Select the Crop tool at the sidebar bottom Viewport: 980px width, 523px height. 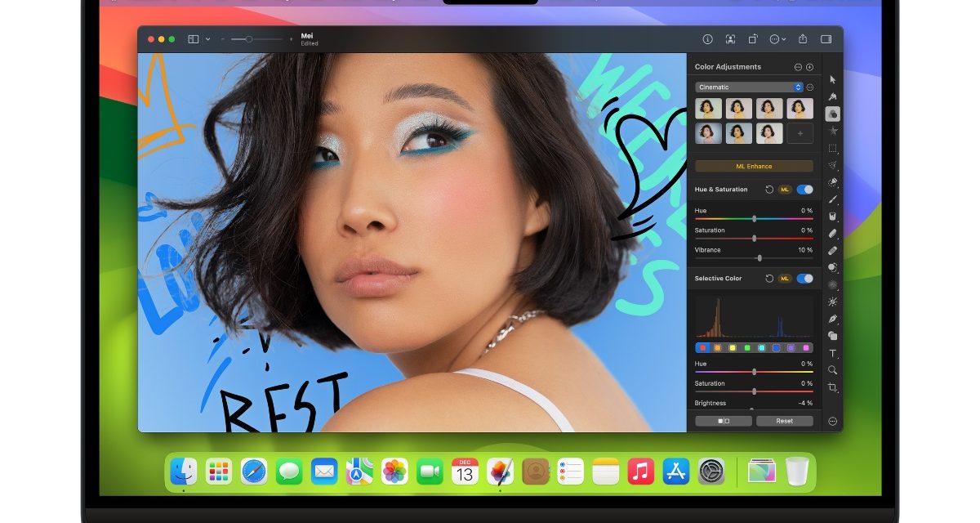point(832,385)
